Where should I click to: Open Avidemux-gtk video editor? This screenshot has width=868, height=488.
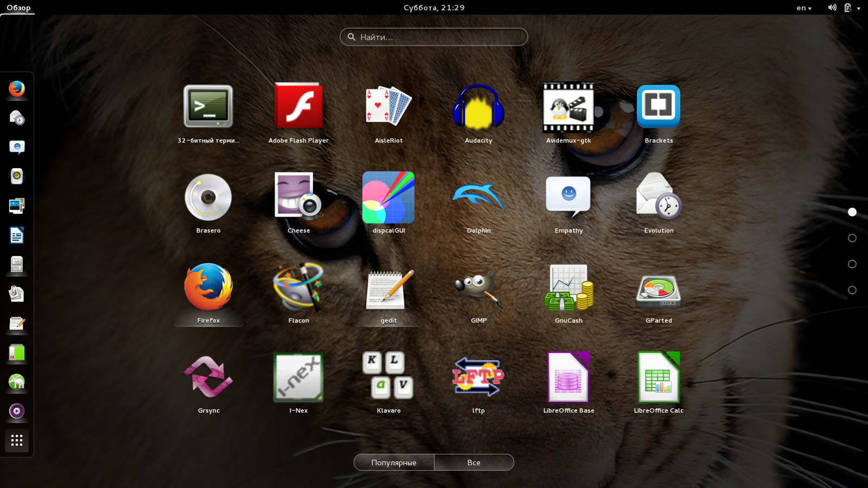(569, 107)
